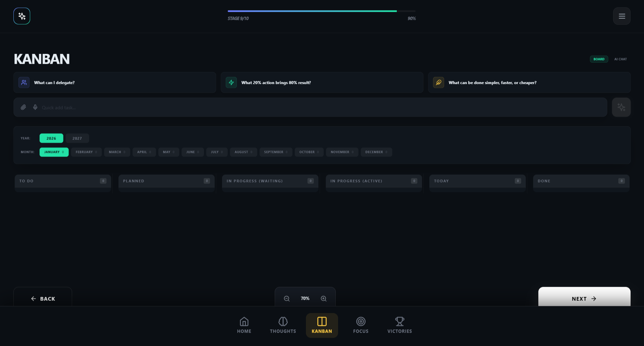The image size is (644, 346).
Task: Click the Done column header
Action: coord(581,181)
